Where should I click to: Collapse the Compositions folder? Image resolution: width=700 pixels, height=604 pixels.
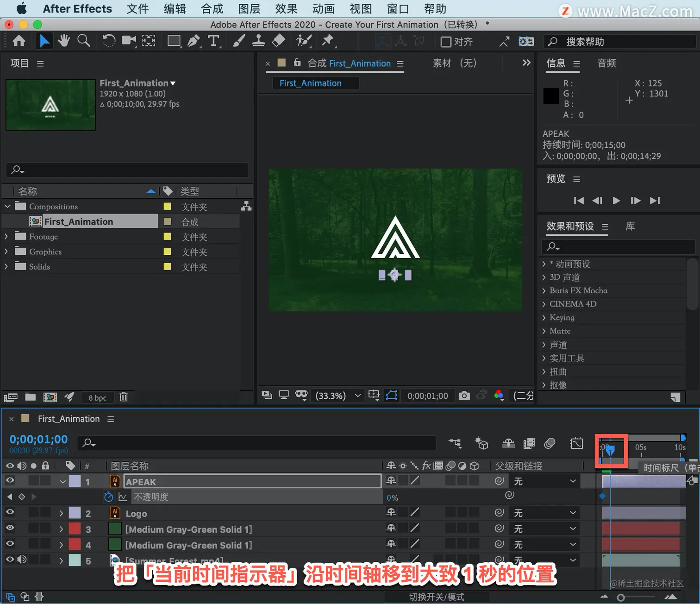7,206
